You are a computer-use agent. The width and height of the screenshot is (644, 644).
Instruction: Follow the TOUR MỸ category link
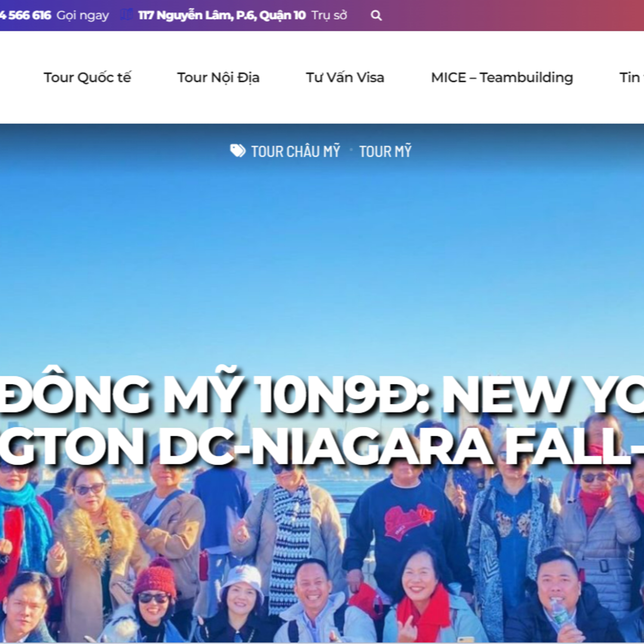(385, 151)
